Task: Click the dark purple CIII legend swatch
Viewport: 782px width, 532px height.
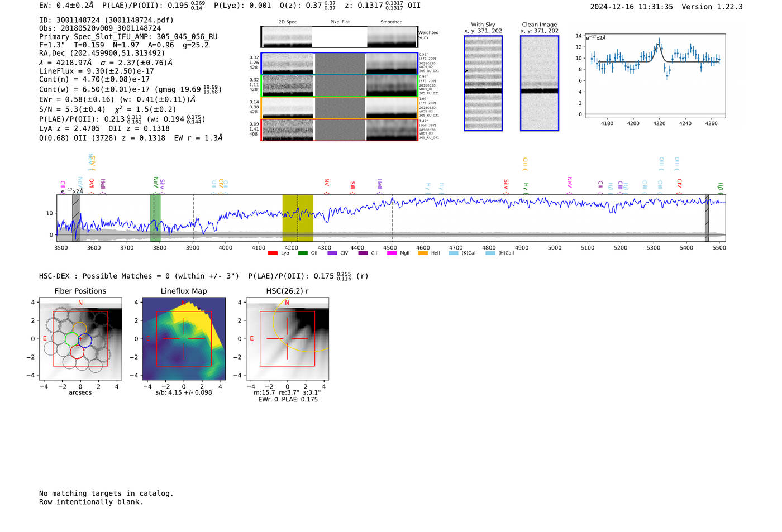Action: (363, 253)
